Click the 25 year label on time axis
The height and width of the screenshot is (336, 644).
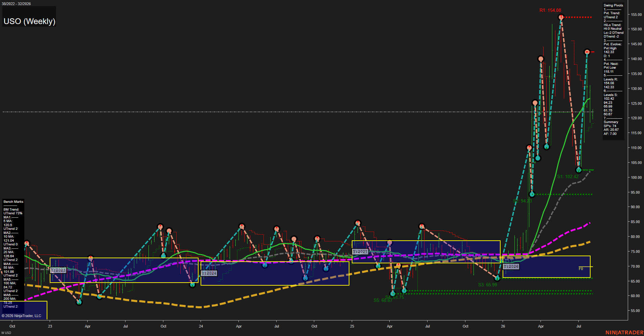click(352, 326)
